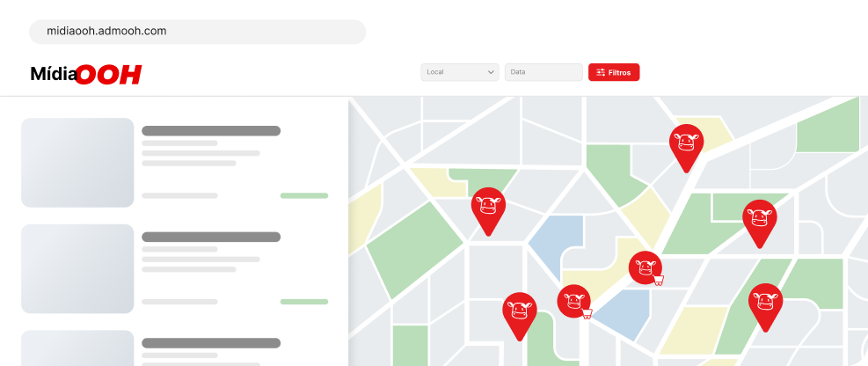Select the third listing's thumbnail image
The image size is (868, 366).
77,348
